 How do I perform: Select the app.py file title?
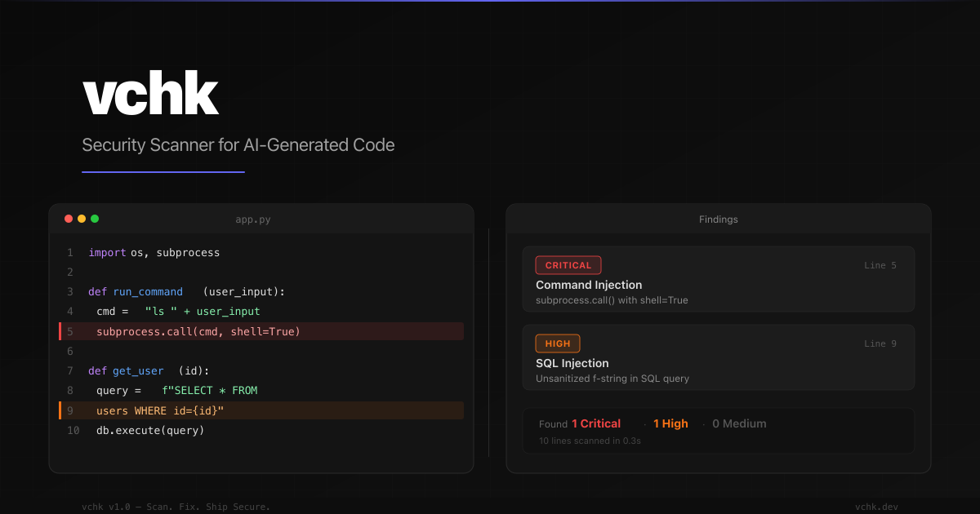(255, 219)
